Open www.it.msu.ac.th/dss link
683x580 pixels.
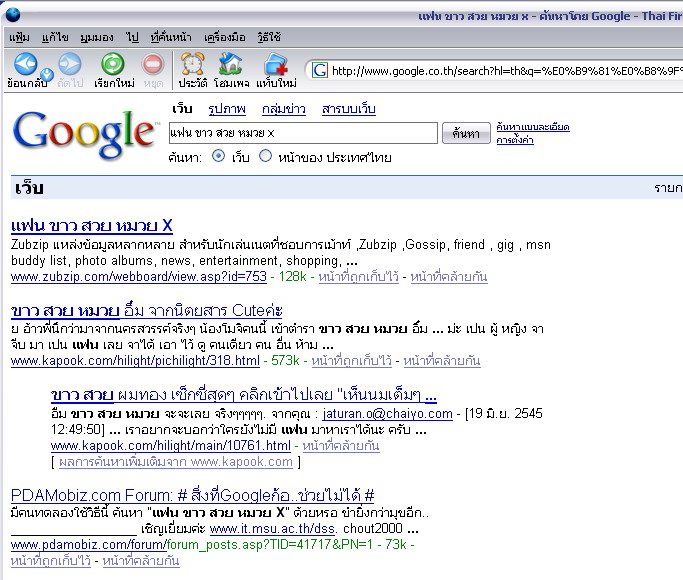(272, 529)
